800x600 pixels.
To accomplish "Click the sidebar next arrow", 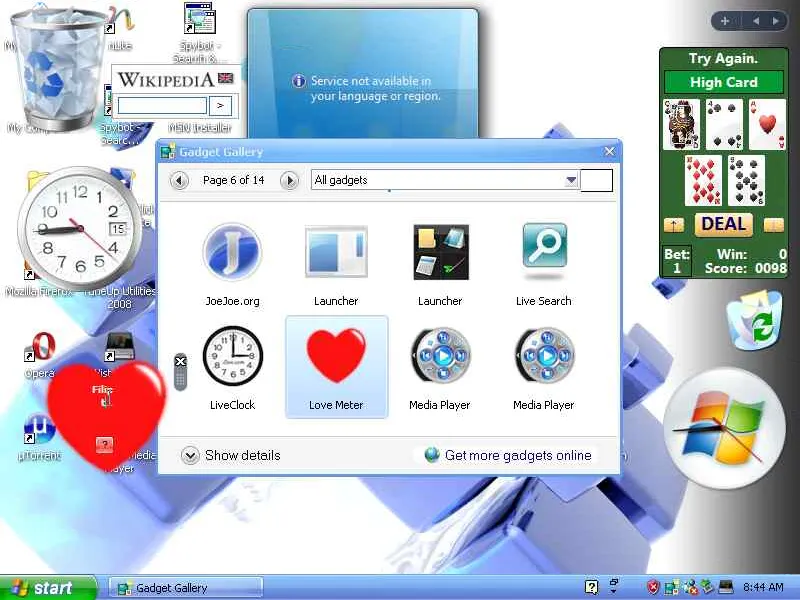I will click(x=776, y=21).
